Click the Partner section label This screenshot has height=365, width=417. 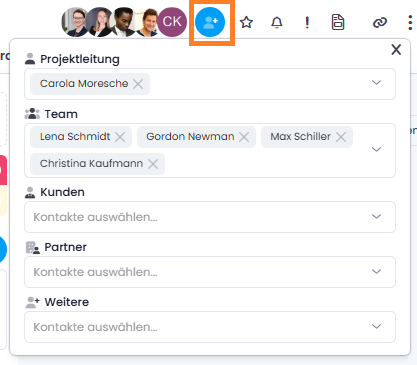[x=66, y=247]
